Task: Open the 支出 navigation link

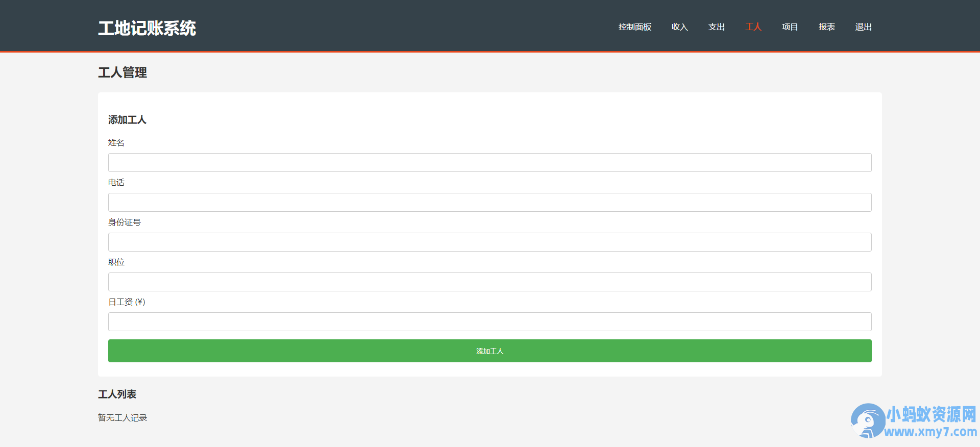Action: [x=716, y=27]
